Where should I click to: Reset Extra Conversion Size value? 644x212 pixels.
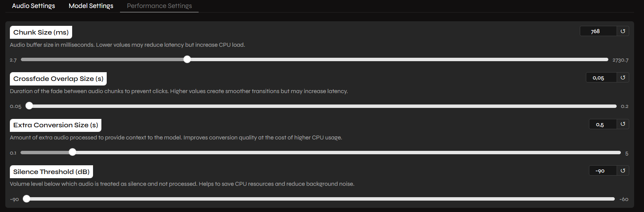pos(623,124)
